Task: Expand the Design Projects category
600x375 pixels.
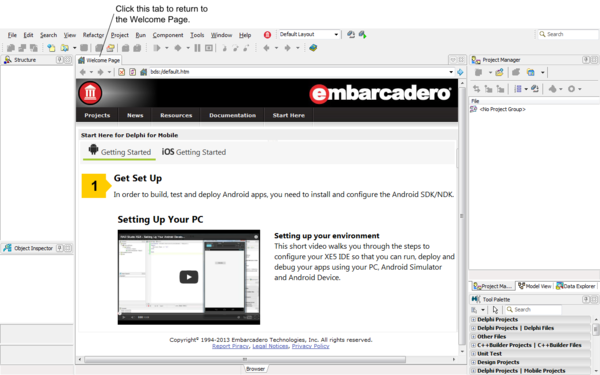Action: (x=473, y=362)
